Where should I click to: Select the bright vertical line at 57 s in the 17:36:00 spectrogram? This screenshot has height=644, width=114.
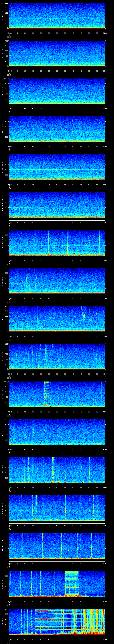(100, 243)
